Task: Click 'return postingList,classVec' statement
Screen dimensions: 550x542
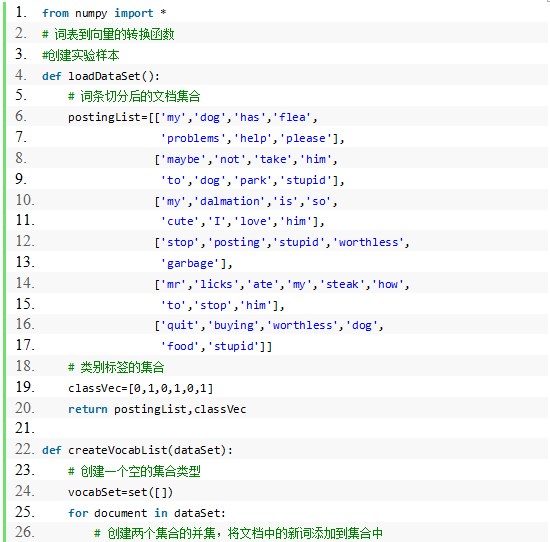Action: click(x=157, y=409)
